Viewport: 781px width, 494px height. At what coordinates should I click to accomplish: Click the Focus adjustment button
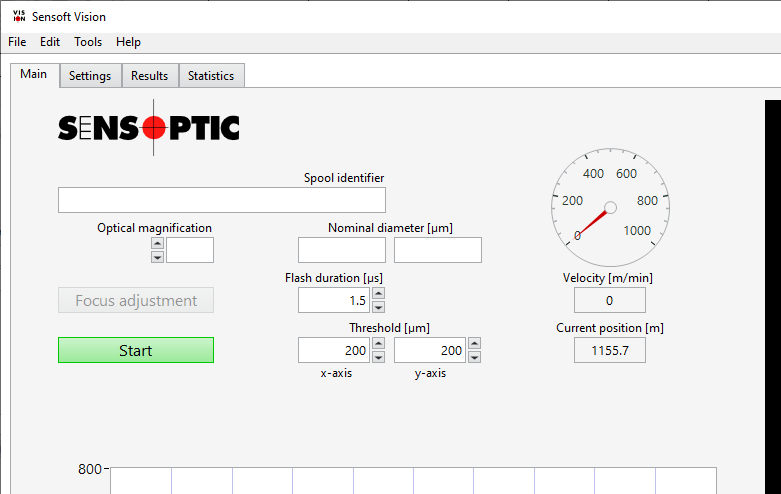(136, 300)
